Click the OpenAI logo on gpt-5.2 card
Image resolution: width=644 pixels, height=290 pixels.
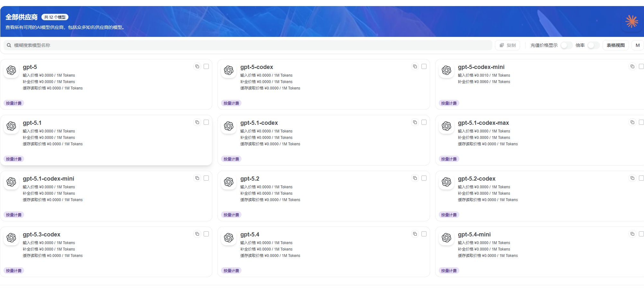click(x=229, y=182)
